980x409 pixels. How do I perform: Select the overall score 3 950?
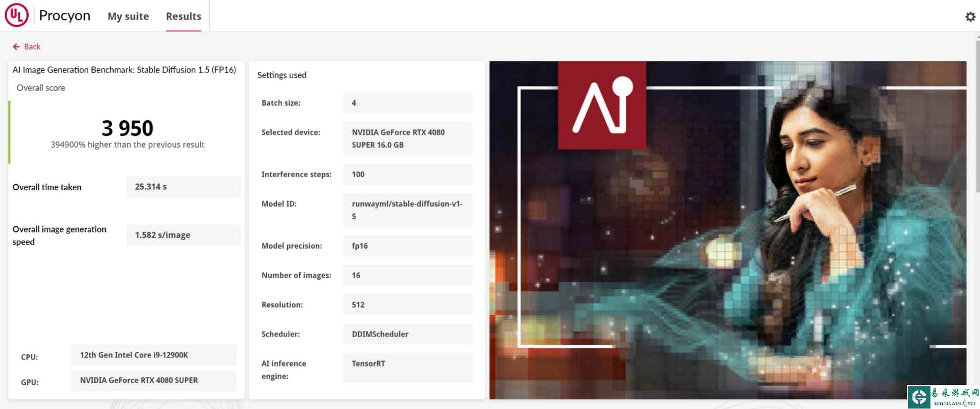coord(127,128)
